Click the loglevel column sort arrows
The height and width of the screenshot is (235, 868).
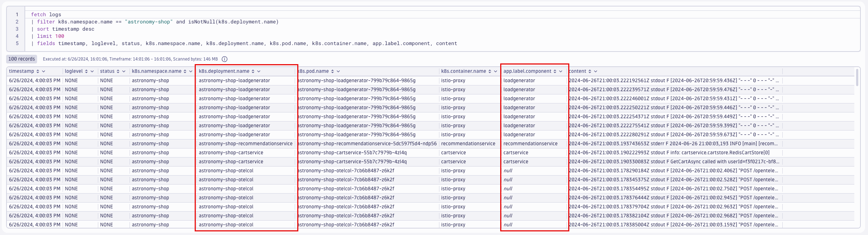[86, 71]
